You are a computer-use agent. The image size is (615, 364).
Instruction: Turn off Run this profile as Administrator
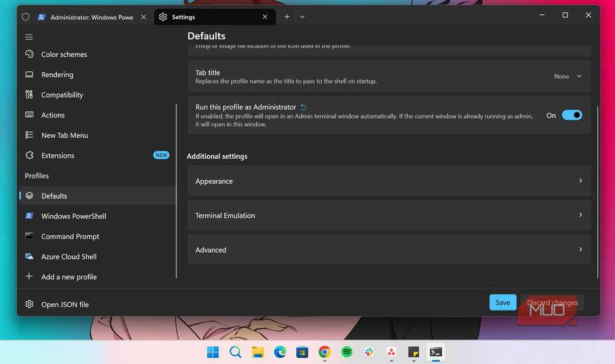572,116
